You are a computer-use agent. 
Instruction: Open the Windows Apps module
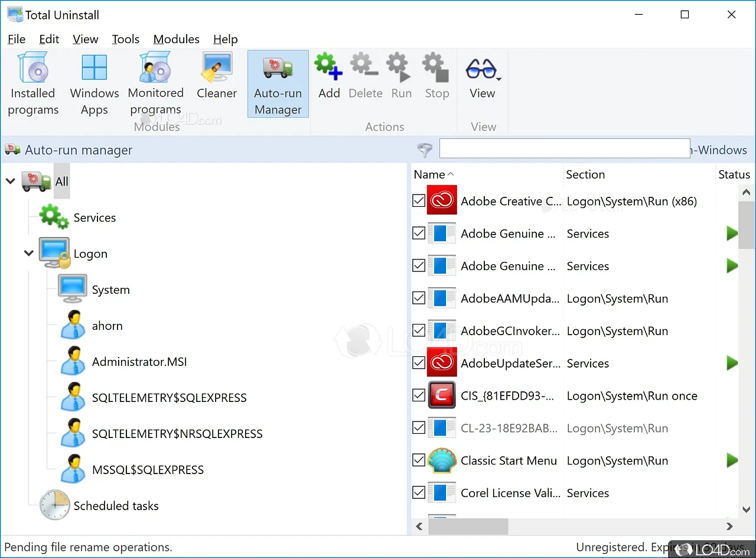(94, 83)
